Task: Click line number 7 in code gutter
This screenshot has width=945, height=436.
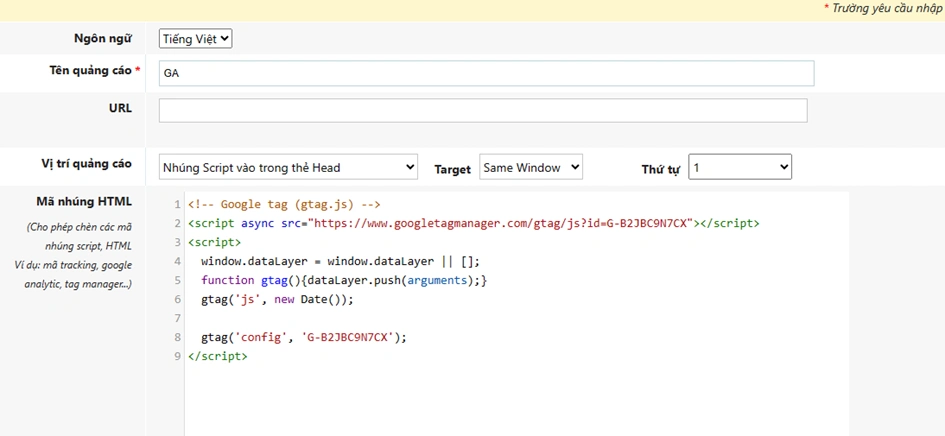Action: click(x=177, y=318)
